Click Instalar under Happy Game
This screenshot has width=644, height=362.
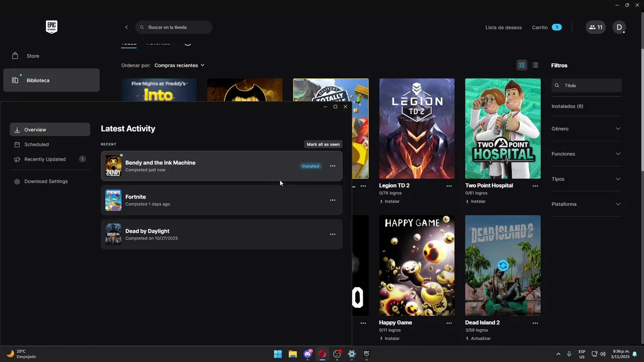[389, 338]
